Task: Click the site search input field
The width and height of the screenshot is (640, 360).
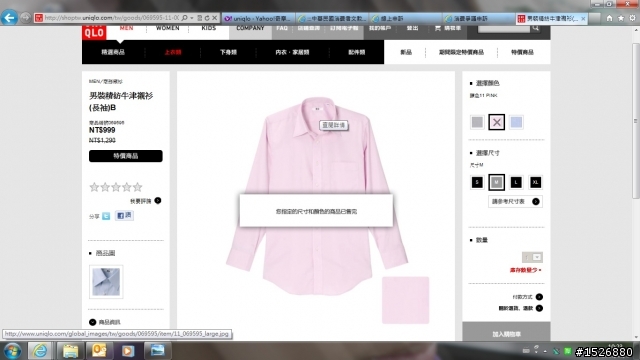Action: pos(504,28)
